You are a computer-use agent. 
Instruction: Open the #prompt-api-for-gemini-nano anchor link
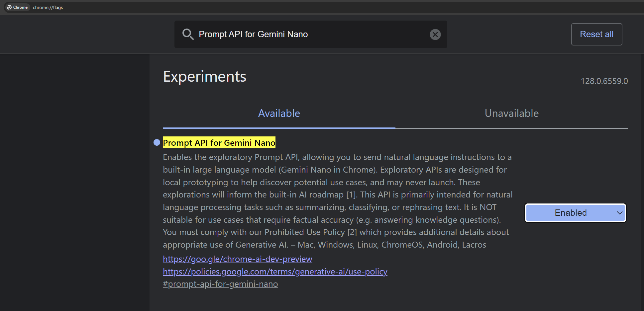point(220,284)
